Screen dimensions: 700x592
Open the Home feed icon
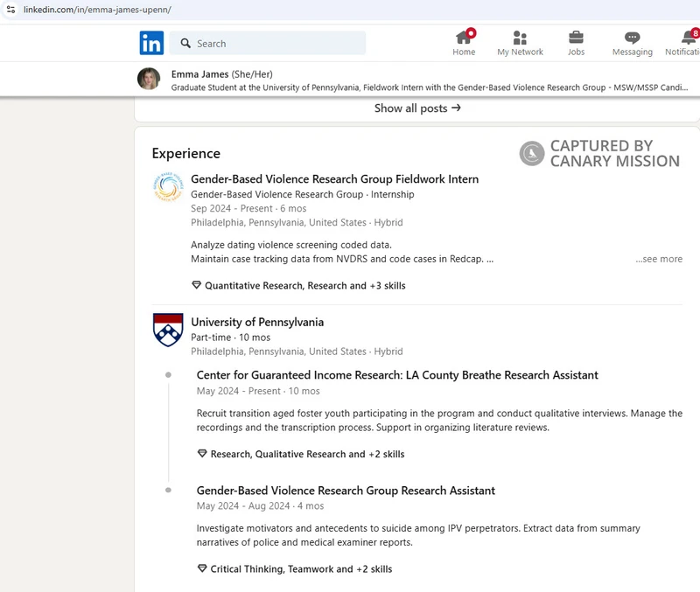[464, 38]
